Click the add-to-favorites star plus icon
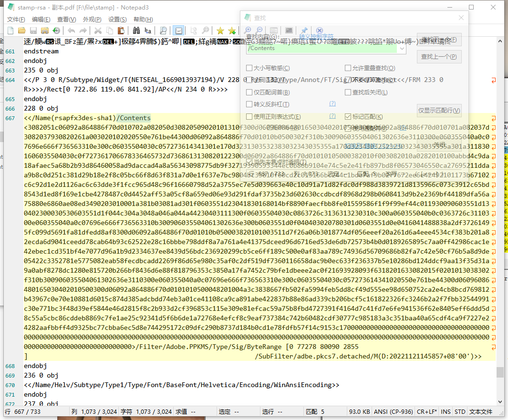 [x=232, y=31]
